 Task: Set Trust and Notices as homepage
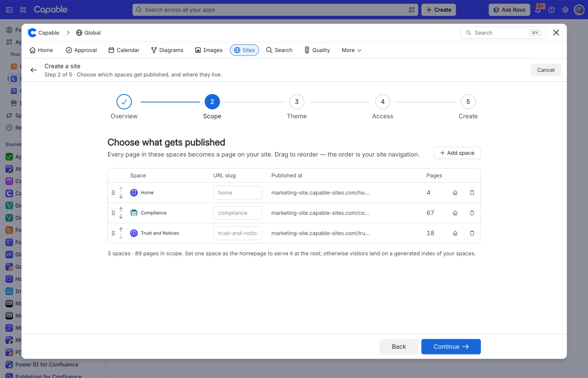tap(455, 233)
